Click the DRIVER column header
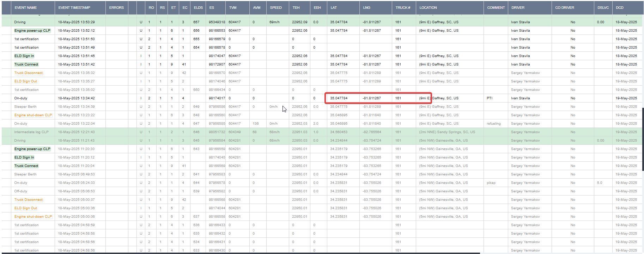 518,7
